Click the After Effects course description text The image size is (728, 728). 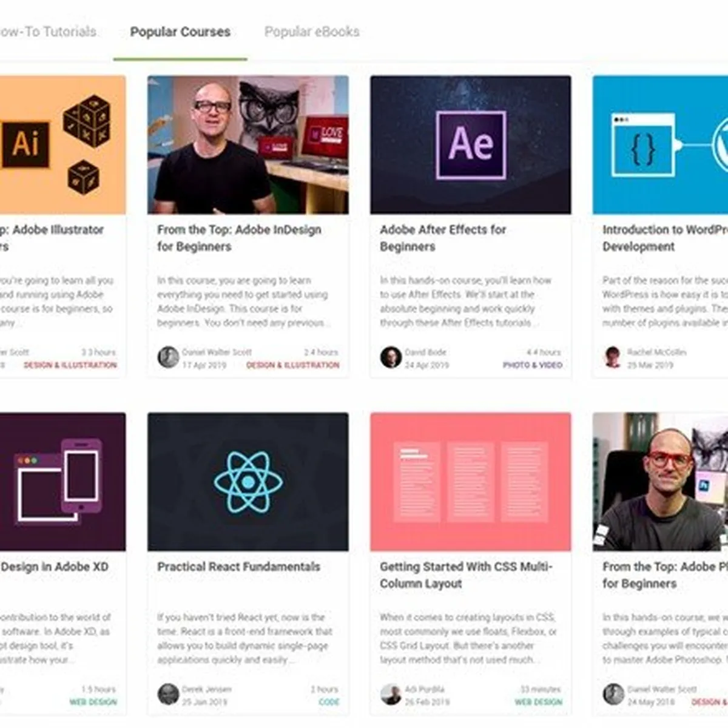pyautogui.click(x=466, y=302)
